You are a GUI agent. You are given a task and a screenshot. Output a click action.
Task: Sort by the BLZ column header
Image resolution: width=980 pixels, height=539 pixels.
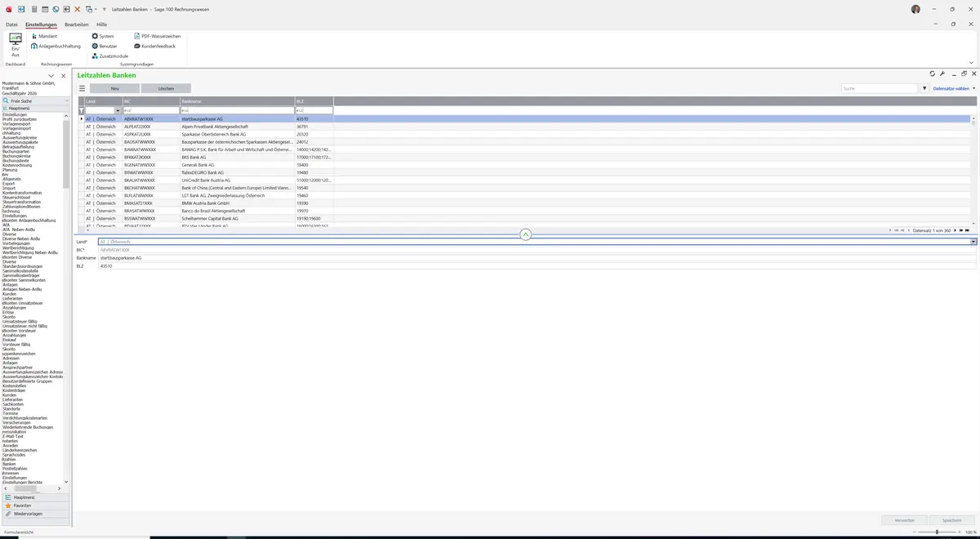pyautogui.click(x=314, y=101)
